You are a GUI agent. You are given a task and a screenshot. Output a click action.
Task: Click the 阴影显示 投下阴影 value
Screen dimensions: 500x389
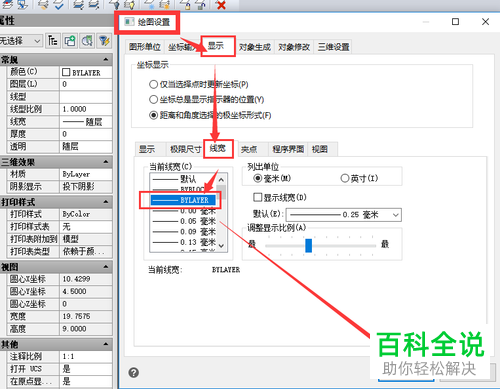point(86,186)
